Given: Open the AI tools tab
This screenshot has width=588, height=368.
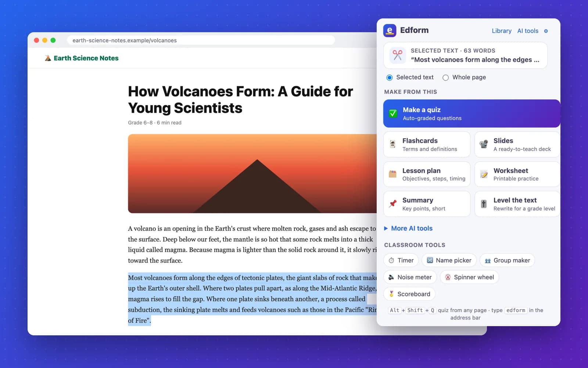Looking at the screenshot, I should [x=528, y=31].
